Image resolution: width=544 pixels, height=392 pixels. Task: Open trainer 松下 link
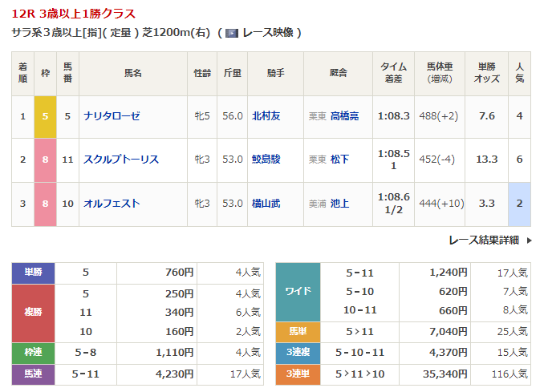pyautogui.click(x=339, y=160)
